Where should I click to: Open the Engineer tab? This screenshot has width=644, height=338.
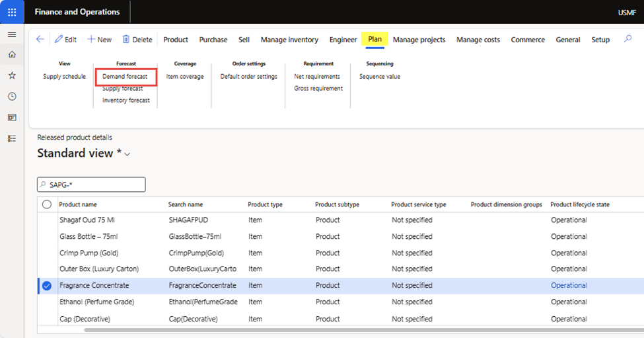[x=343, y=40]
